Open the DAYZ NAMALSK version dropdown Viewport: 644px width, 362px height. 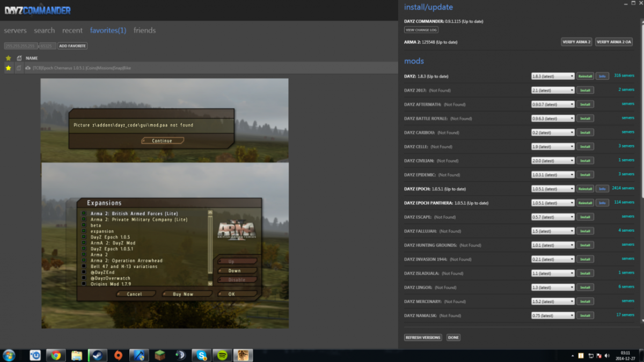[x=553, y=315]
